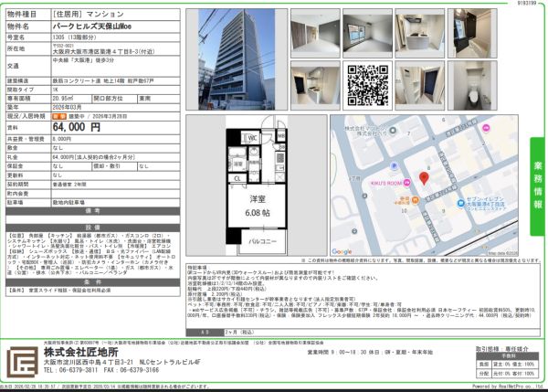Click the 条件 section header
Screen dimensions: 548x392
(93, 281)
